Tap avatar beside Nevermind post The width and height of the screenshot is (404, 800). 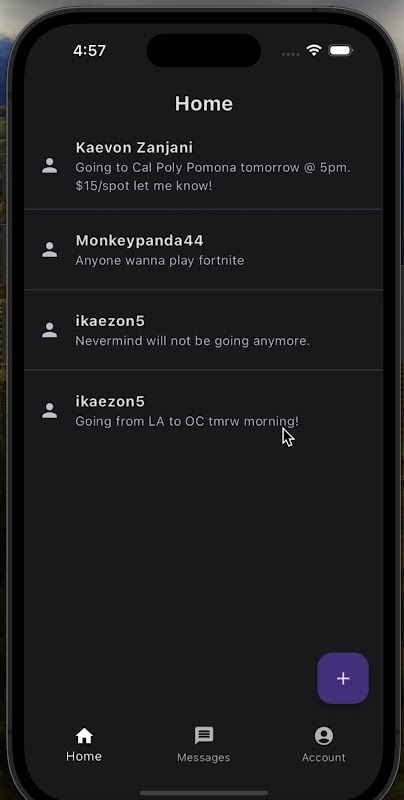tap(49, 330)
